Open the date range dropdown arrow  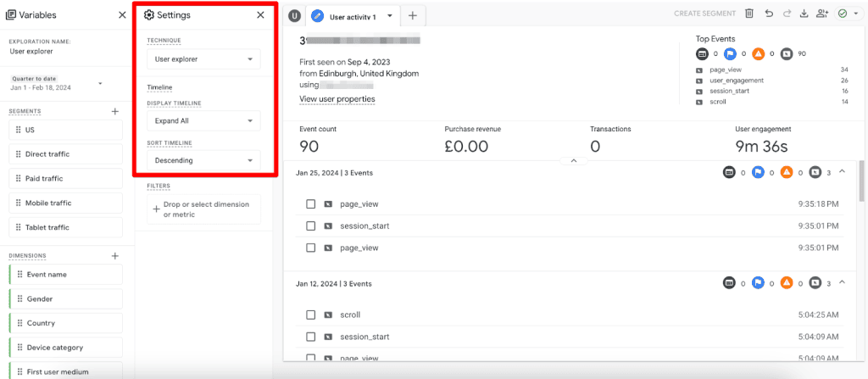click(x=100, y=84)
